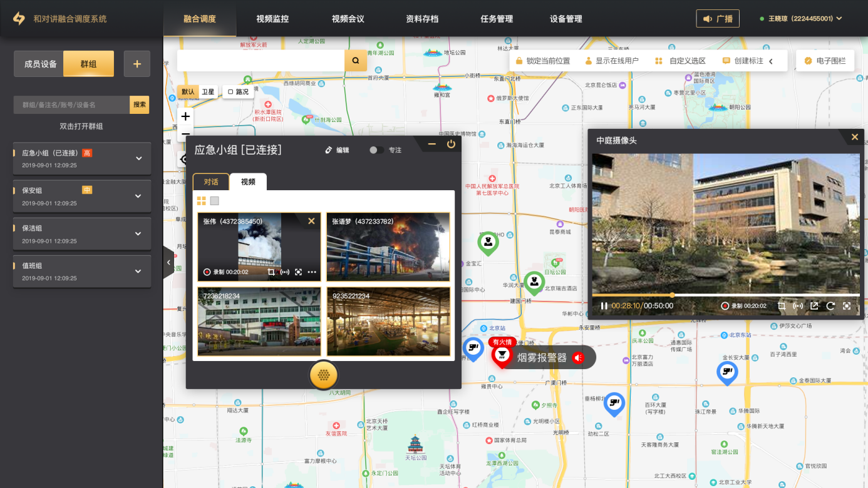Switch sidebar to 成员设备
This screenshot has width=868, height=488.
click(x=39, y=64)
